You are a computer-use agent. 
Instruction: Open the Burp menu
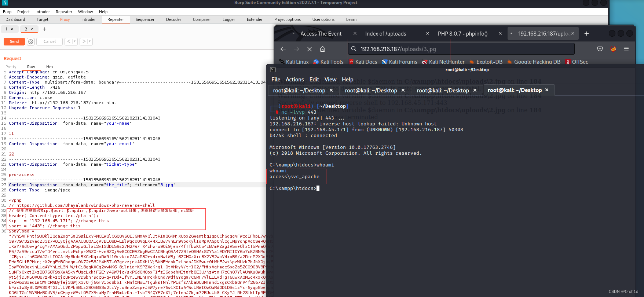(7, 12)
